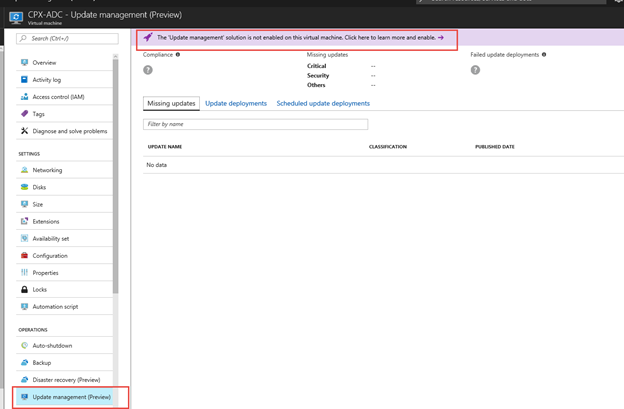Open Disaster recovery (Preview) entry
This screenshot has height=409, width=624.
(66, 380)
